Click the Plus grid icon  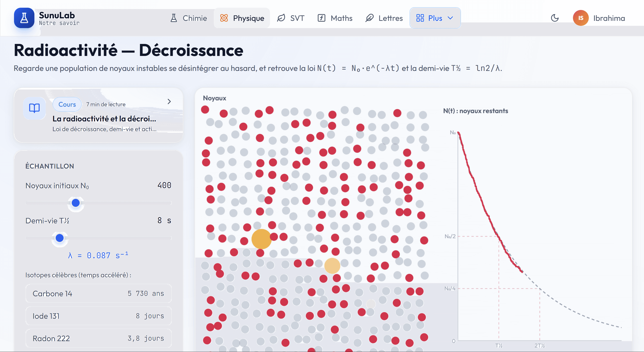pyautogui.click(x=420, y=18)
